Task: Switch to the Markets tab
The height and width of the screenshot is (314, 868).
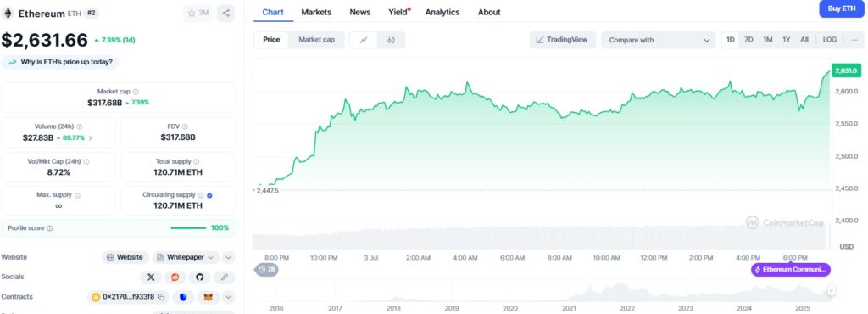Action: pos(317,12)
